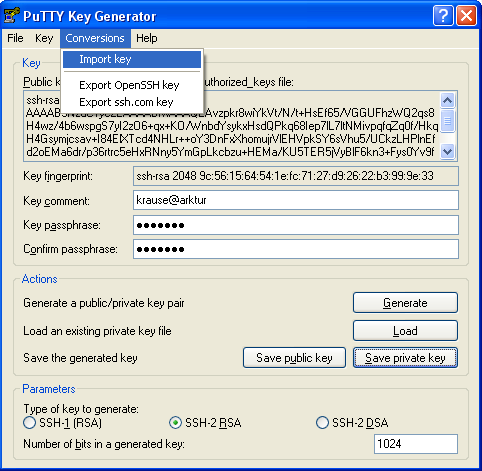This screenshot has height=471, width=482.
Task: Click the public key scroll down arrow
Action: point(447,152)
